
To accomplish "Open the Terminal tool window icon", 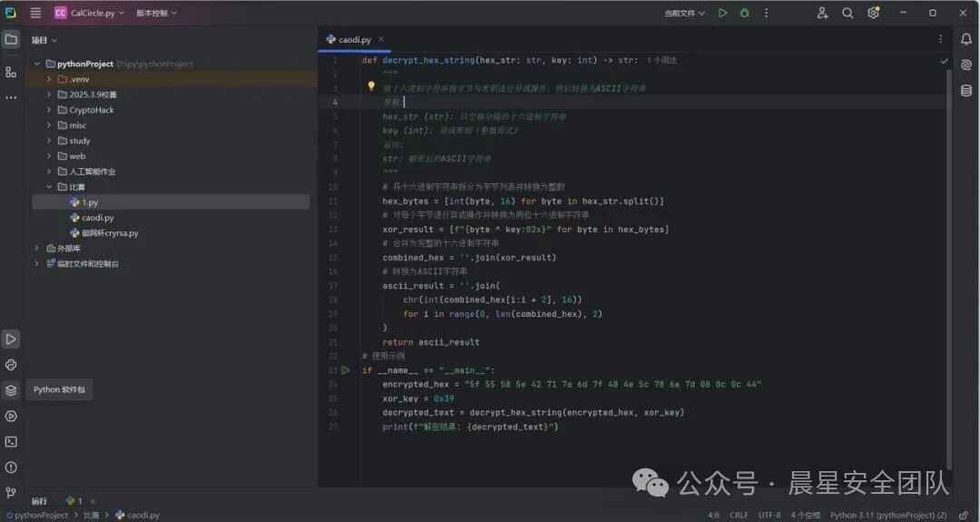I will tap(11, 441).
